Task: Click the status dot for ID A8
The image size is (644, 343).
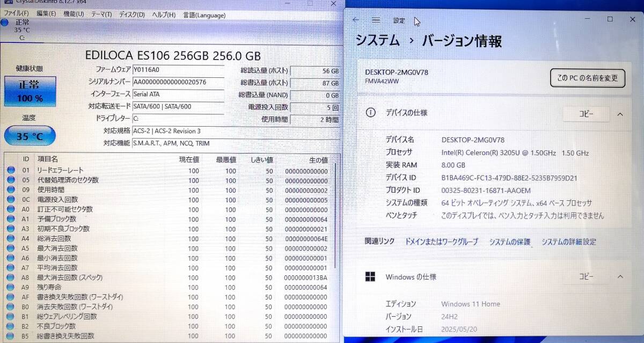Action: [x=11, y=278]
